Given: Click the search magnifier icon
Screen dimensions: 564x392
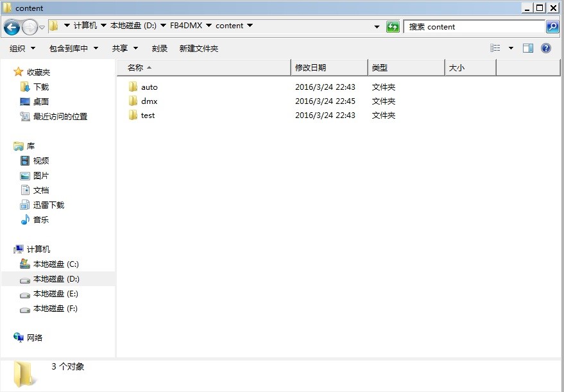Looking at the screenshot, I should [552, 27].
